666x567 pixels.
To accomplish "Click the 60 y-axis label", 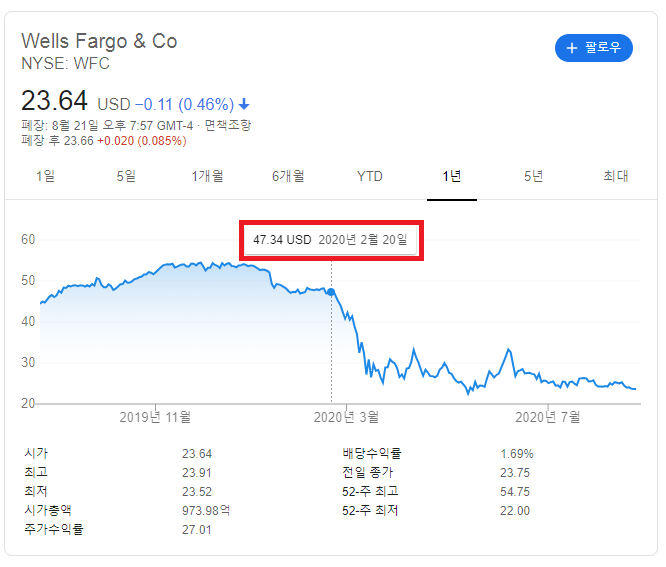I will [28, 239].
